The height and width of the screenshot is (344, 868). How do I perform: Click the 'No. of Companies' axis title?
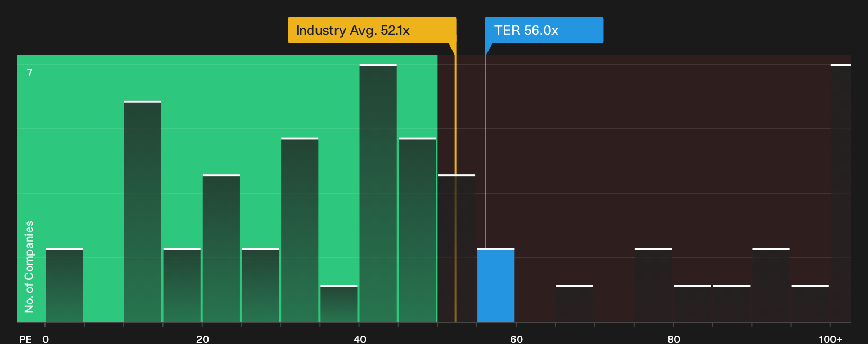click(29, 267)
